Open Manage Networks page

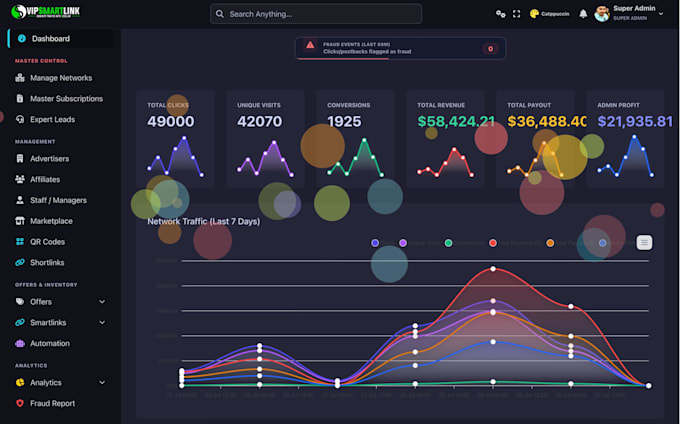coord(61,78)
